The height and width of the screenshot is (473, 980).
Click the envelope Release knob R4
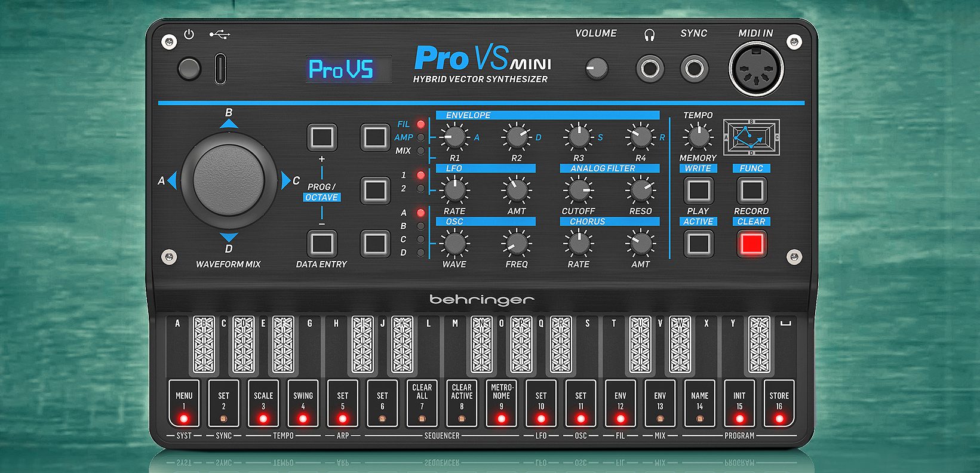[641, 137]
